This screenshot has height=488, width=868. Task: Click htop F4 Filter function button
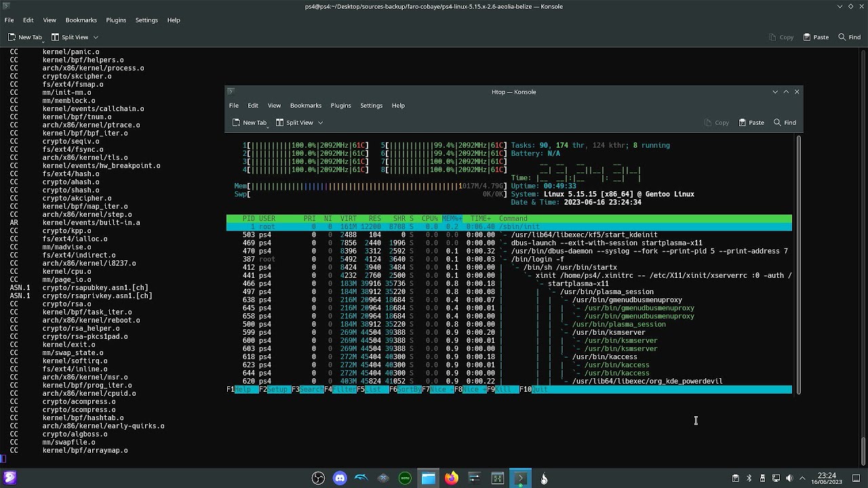(x=340, y=390)
